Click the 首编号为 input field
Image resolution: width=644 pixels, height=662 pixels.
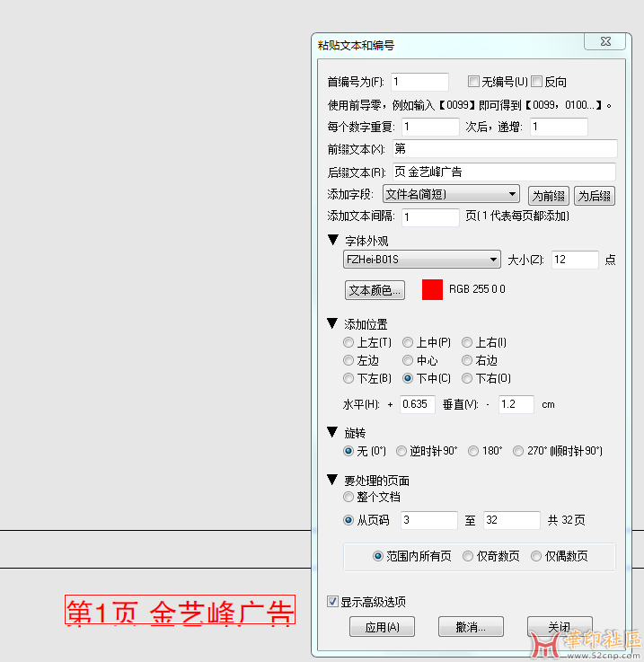tap(419, 82)
